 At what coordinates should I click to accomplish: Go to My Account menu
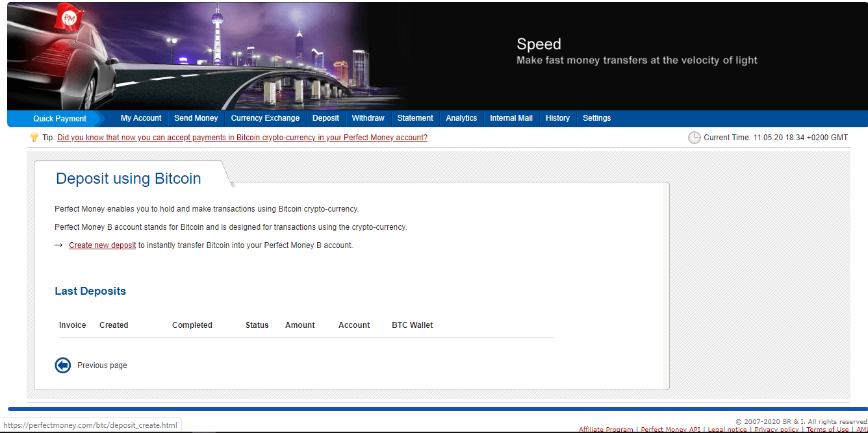141,118
